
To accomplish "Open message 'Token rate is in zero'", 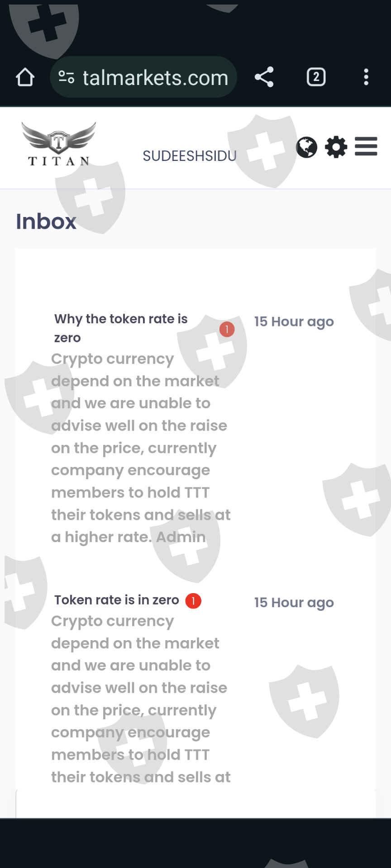I will coord(116,600).
